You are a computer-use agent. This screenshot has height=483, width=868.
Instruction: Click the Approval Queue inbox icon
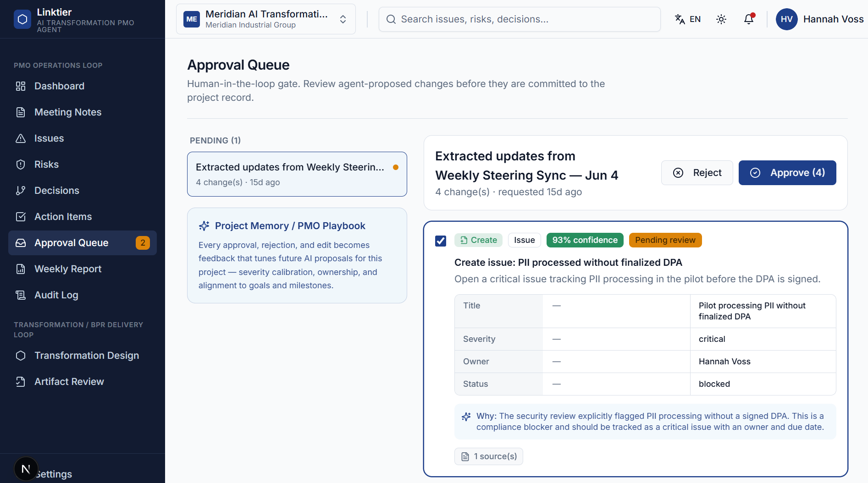point(21,243)
